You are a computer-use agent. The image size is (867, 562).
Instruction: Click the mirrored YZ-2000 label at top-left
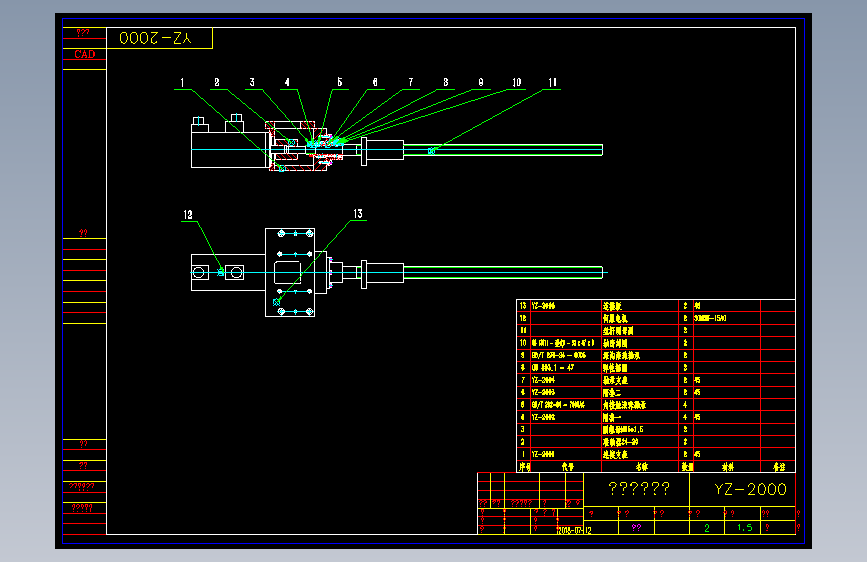[155, 38]
